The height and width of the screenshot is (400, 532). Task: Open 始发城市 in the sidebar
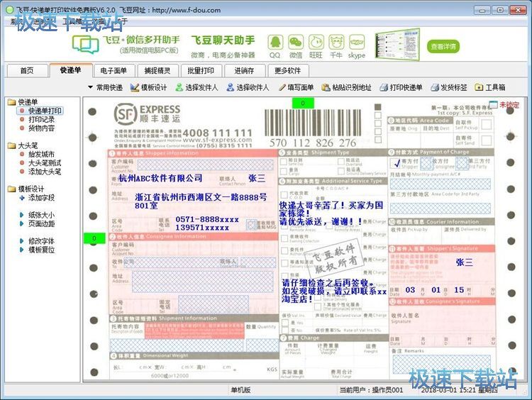point(38,155)
